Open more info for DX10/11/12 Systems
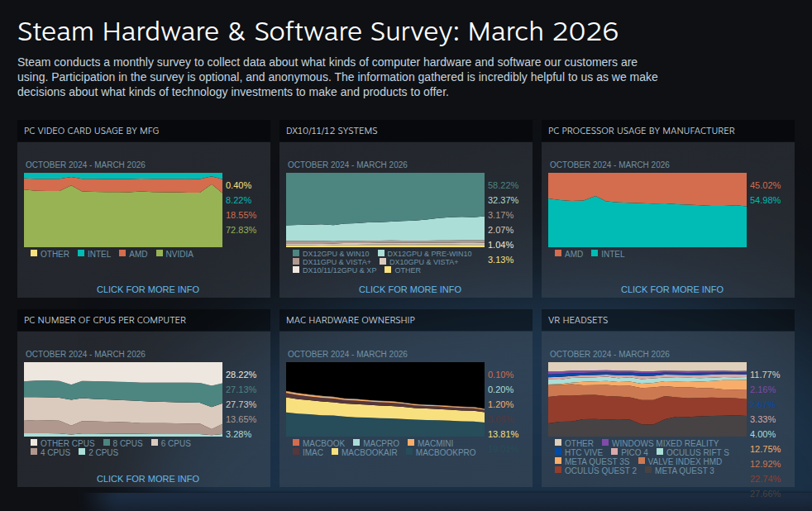 point(409,289)
